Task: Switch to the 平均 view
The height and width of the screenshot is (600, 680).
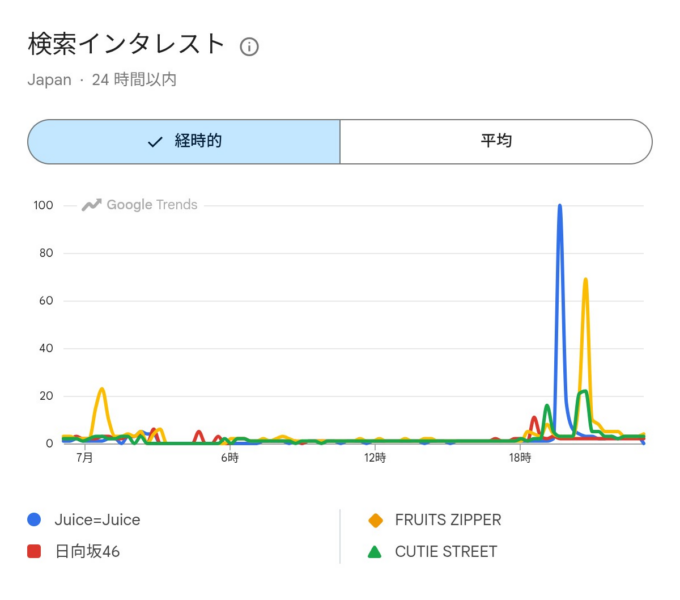Action: [496, 142]
